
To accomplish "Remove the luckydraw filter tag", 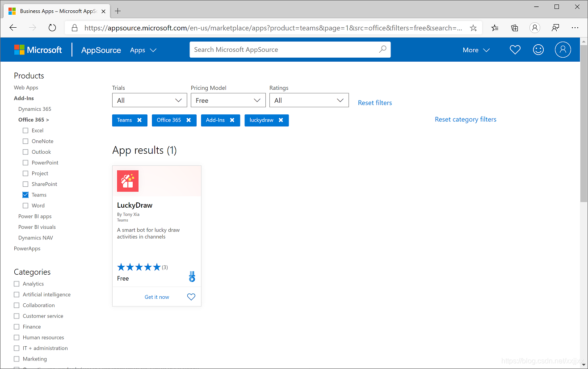I will click(x=281, y=120).
